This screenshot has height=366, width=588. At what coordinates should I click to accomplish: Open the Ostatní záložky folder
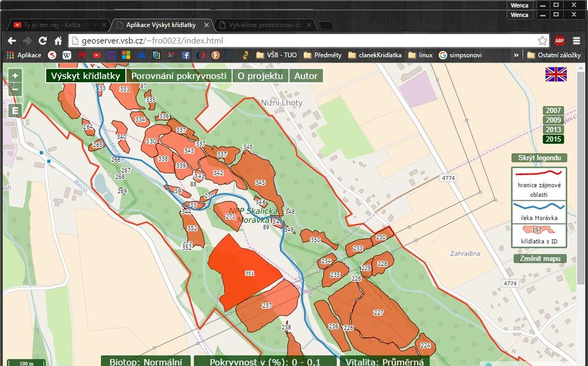(554, 55)
